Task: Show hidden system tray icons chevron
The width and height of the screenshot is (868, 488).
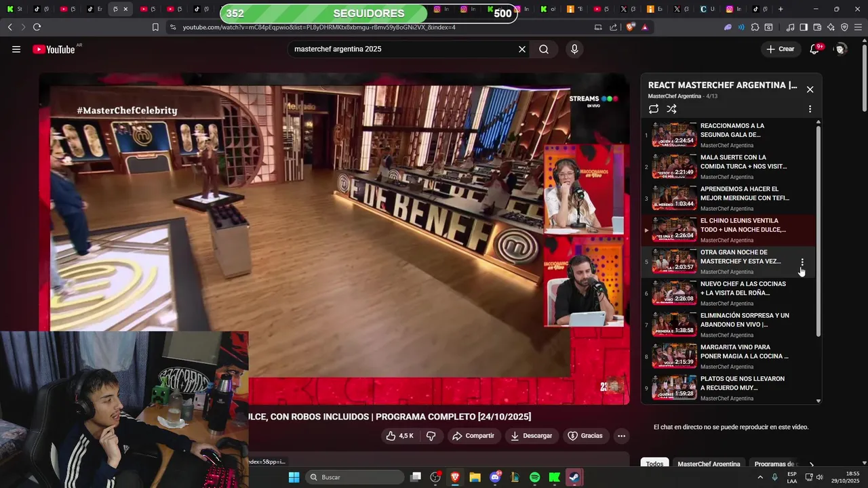Action: (x=759, y=477)
